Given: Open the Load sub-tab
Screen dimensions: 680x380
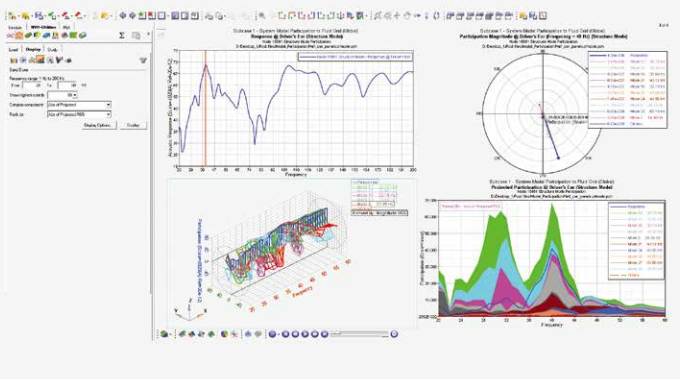Looking at the screenshot, I should [x=13, y=50].
